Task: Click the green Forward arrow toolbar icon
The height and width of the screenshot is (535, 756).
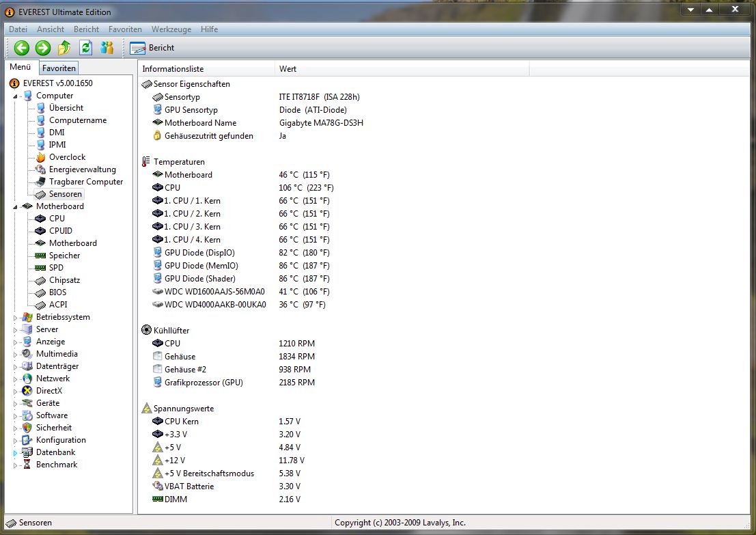Action: pyautogui.click(x=43, y=48)
